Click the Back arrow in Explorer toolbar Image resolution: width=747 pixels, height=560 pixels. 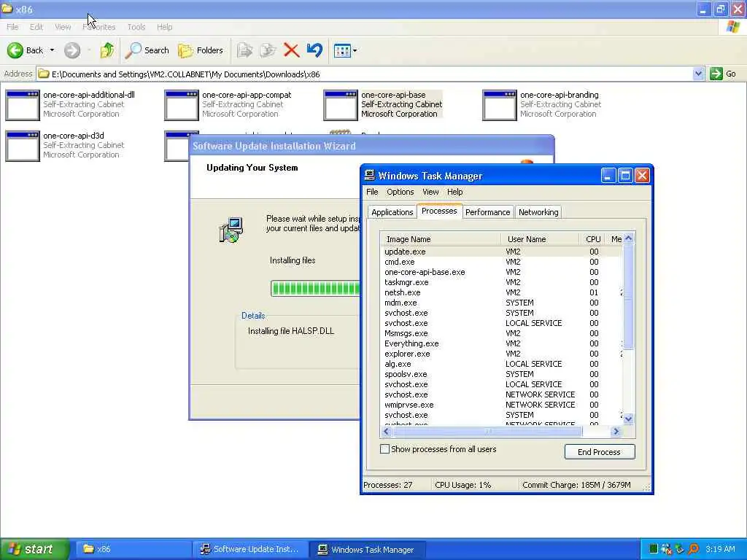coord(15,50)
